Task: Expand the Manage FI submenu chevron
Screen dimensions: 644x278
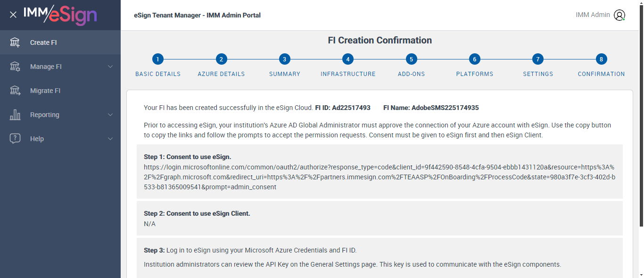Action: click(110, 67)
